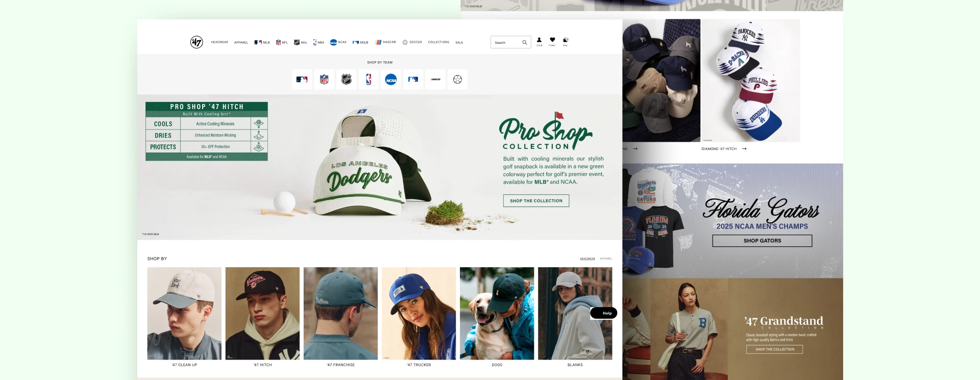The image size is (980, 380).
Task: Click the COOLS row icon in Pro Shop Hitch chart
Action: pyautogui.click(x=259, y=123)
